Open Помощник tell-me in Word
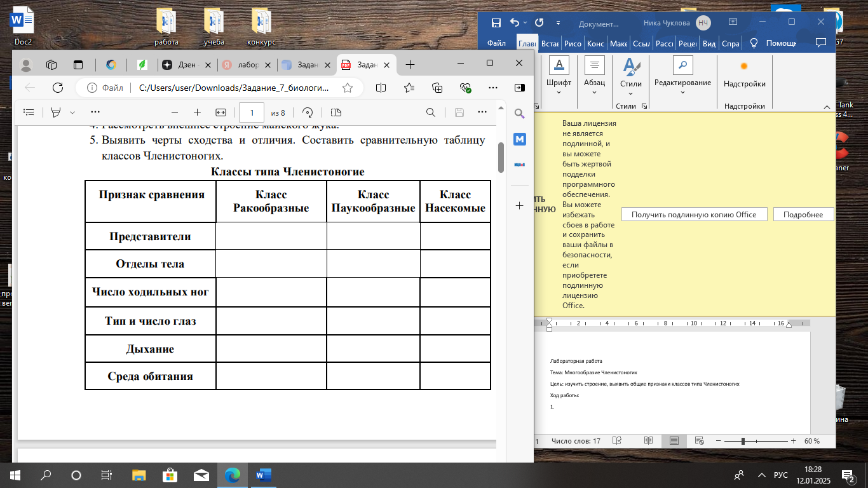The width and height of the screenshot is (868, 488). tap(773, 43)
